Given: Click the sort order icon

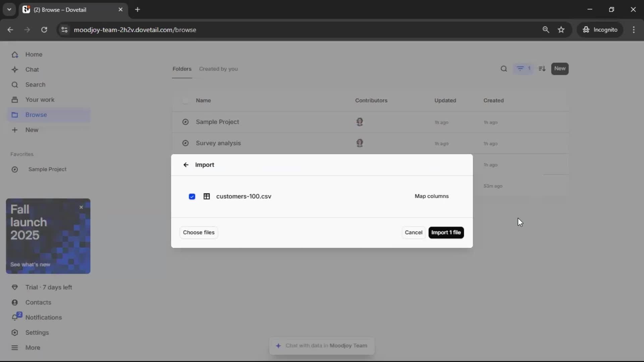Looking at the screenshot, I should (542, 69).
